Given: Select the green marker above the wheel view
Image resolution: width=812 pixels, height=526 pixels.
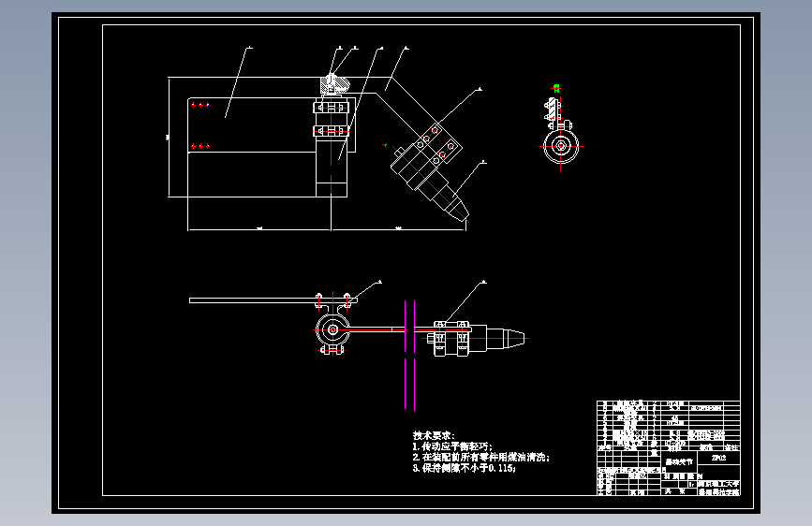Looking at the screenshot, I should coord(556,88).
